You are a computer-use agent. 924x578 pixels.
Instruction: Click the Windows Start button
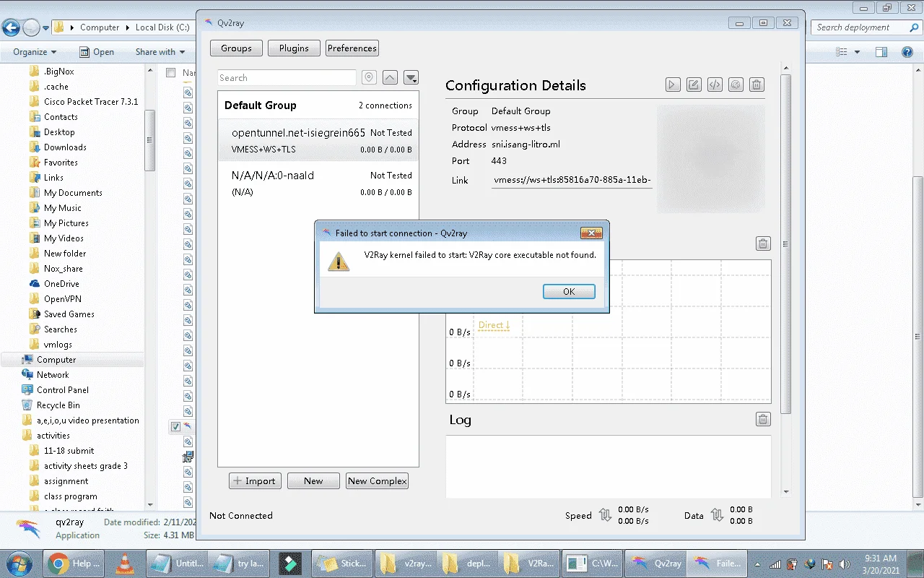[x=18, y=563]
